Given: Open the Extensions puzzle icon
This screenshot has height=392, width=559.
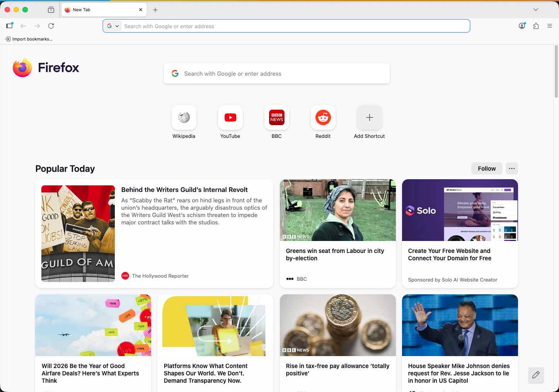Looking at the screenshot, I should (x=536, y=26).
